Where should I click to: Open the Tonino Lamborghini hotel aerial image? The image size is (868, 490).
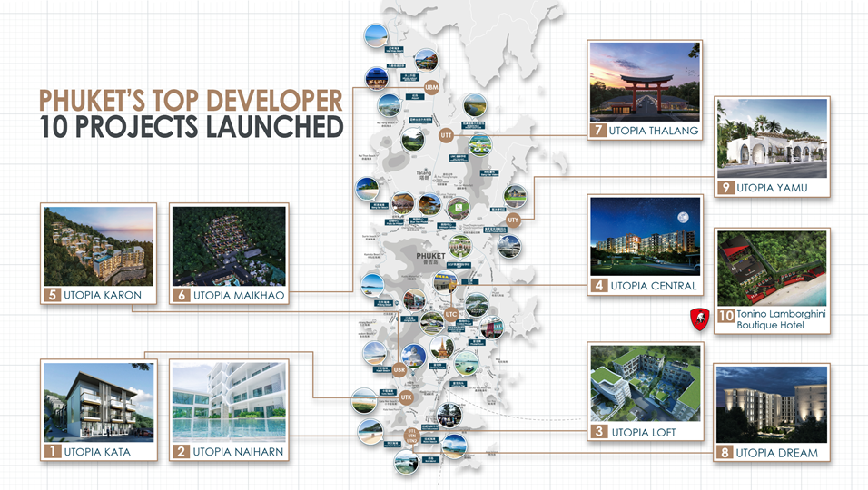773,268
